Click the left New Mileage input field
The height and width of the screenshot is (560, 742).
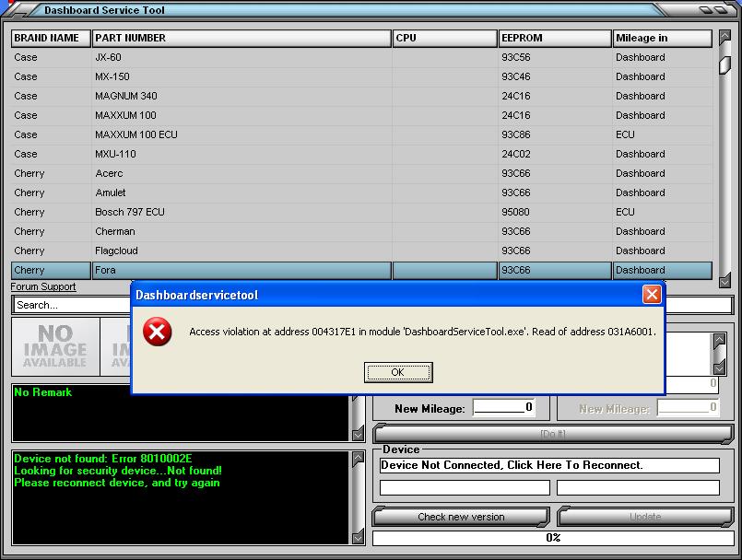tap(504, 407)
